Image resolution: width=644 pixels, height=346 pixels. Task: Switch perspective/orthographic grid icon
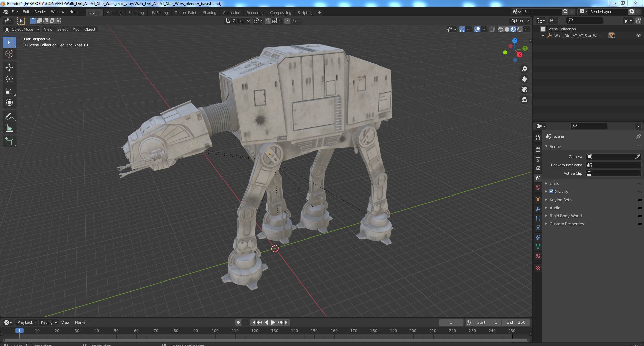(x=524, y=100)
